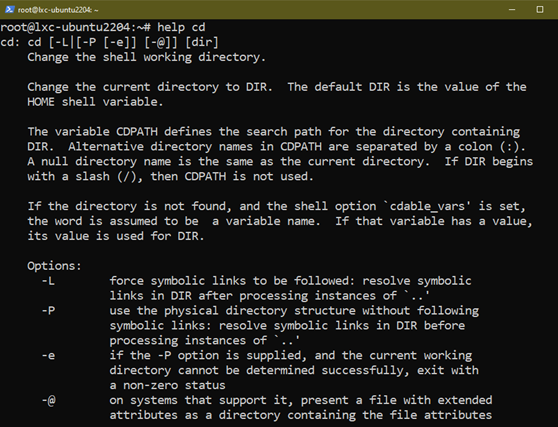Click the typed 'help cd' command
The width and height of the screenshot is (558, 427).
[181, 27]
